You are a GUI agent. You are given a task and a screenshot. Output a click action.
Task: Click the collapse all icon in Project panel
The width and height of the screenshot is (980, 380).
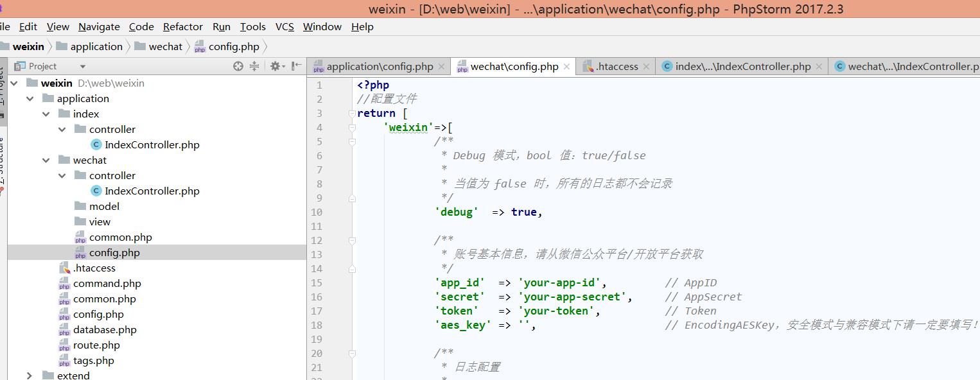[x=254, y=66]
